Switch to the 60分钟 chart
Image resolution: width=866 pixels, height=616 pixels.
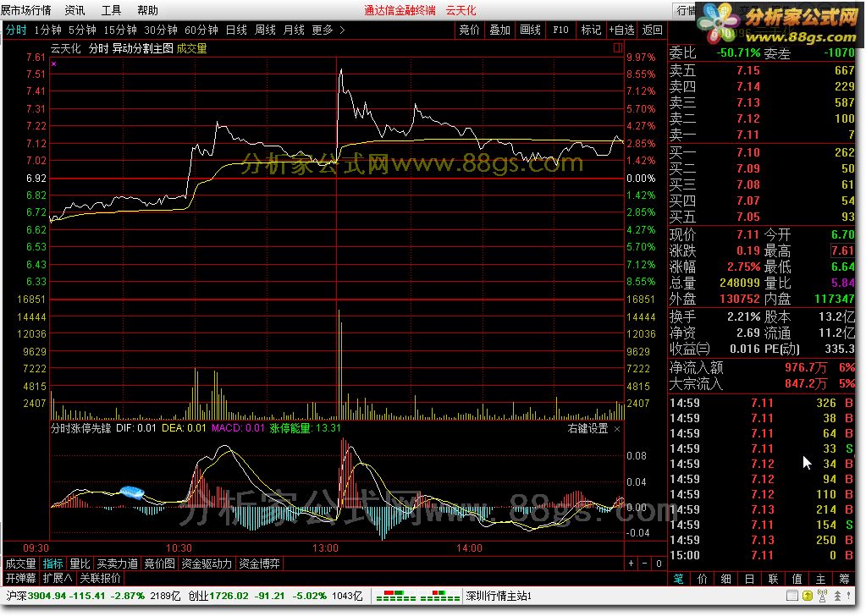click(x=201, y=30)
